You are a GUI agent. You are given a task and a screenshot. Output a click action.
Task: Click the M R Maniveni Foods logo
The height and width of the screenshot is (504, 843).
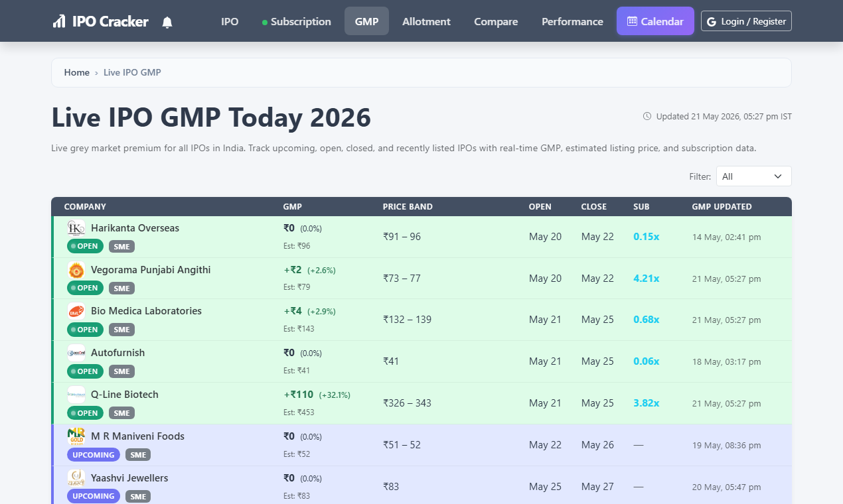[76, 436]
